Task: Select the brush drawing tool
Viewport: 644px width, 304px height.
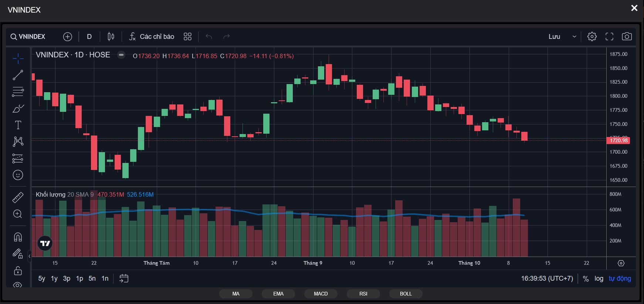Action: 18,108
